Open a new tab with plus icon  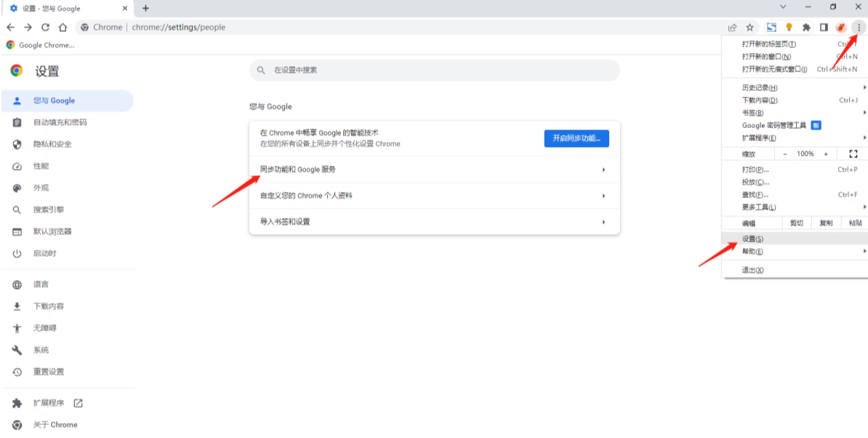(145, 8)
